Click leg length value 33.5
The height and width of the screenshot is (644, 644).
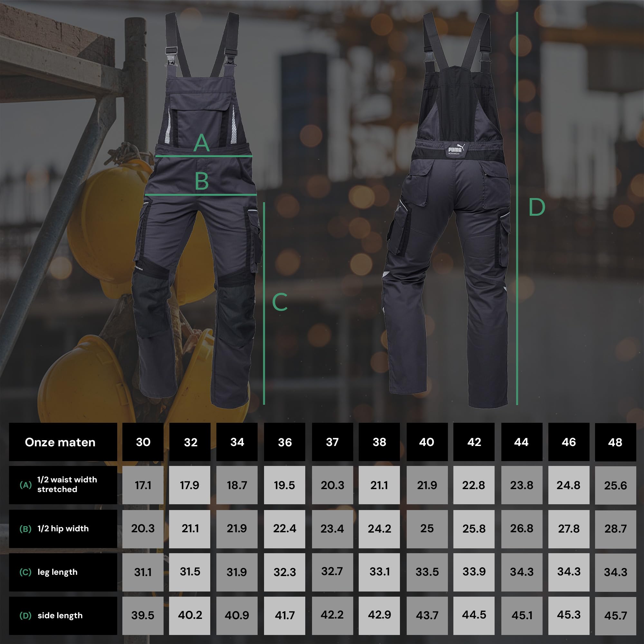pos(427,572)
